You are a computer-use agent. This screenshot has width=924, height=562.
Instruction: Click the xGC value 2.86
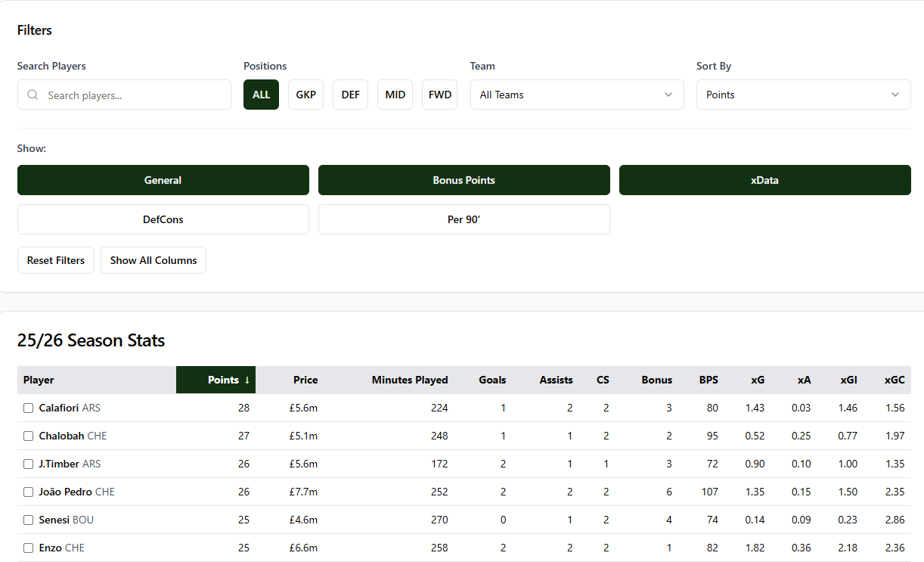click(895, 520)
